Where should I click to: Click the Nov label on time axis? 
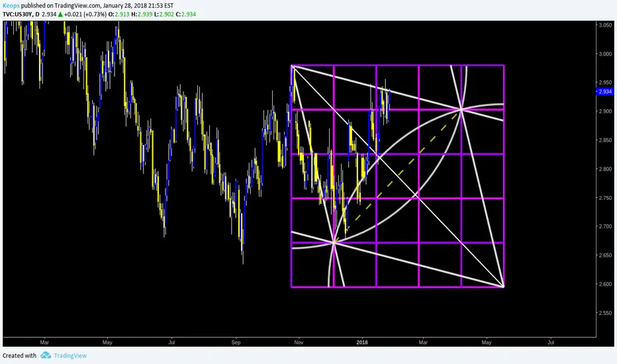[x=299, y=342]
